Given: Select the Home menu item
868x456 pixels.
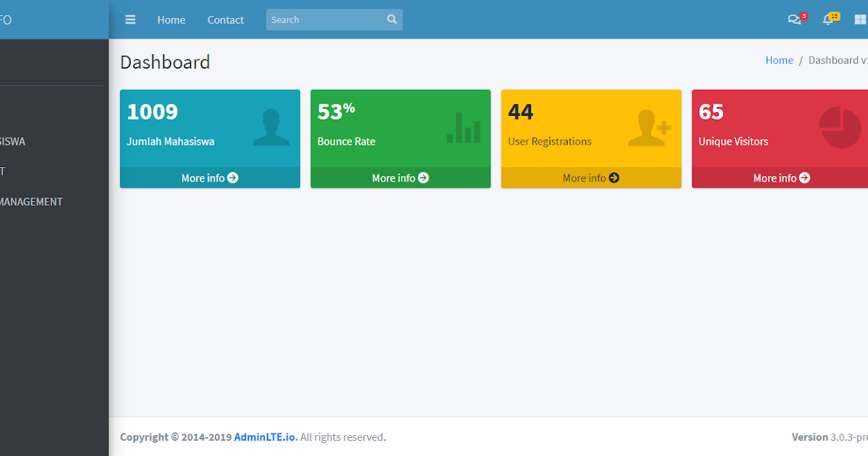Looking at the screenshot, I should point(171,20).
